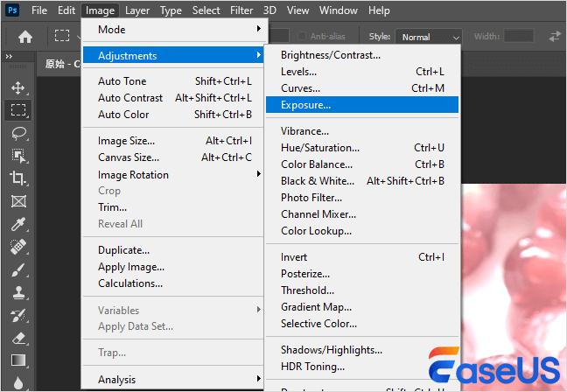The image size is (567, 392).
Task: Expand the toolbar with double-arrow handle
Action: tap(10, 56)
